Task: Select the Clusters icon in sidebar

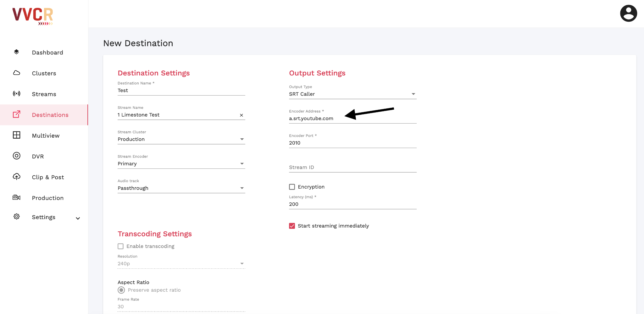Action: 16,73
